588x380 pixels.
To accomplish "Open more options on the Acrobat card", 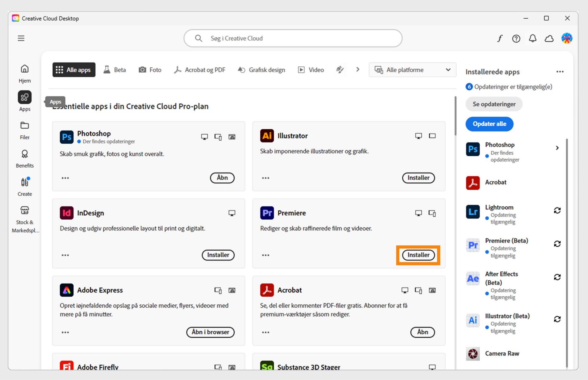I will [x=266, y=332].
